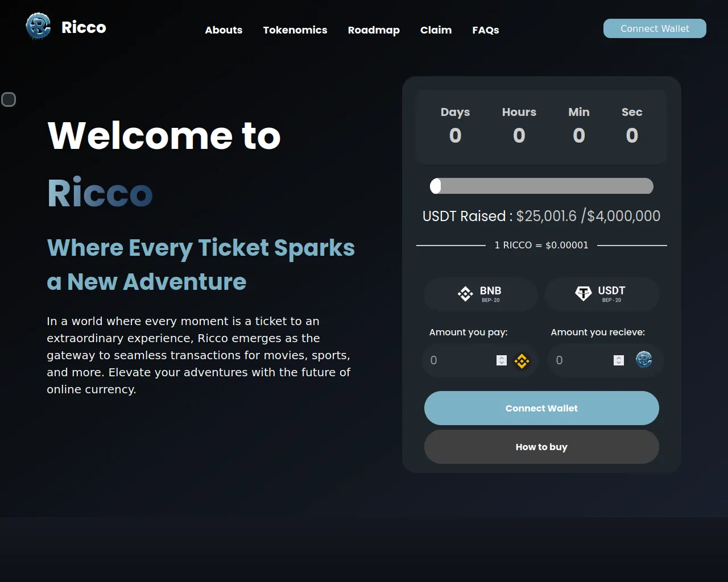Click the yellow BNB coin in pay field
Image resolution: width=728 pixels, height=582 pixels.
coord(522,361)
